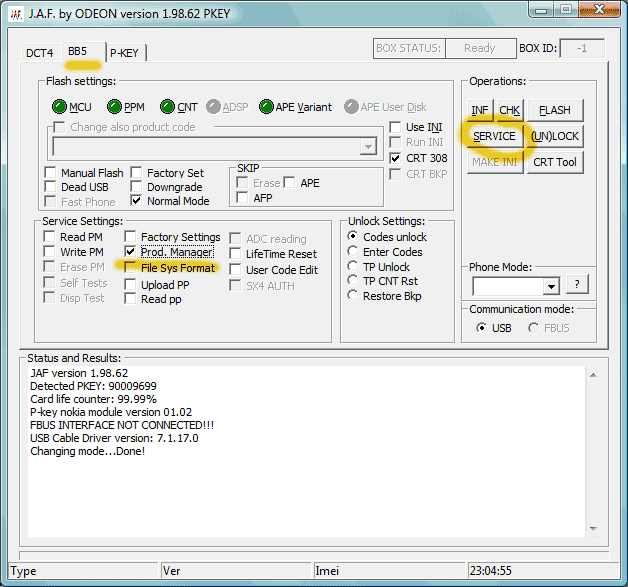The width and height of the screenshot is (628, 587).
Task: Click the Phone Mode question mark button
Action: 577,284
